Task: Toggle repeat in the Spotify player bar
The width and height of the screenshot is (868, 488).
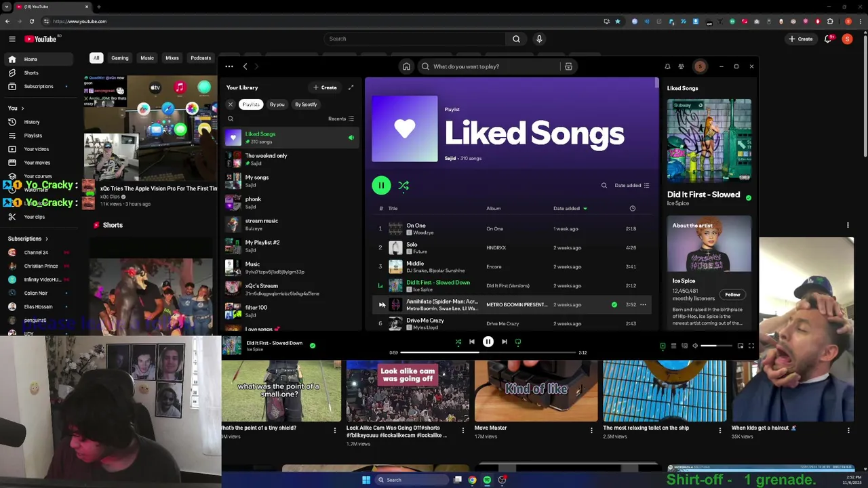Action: 518,342
